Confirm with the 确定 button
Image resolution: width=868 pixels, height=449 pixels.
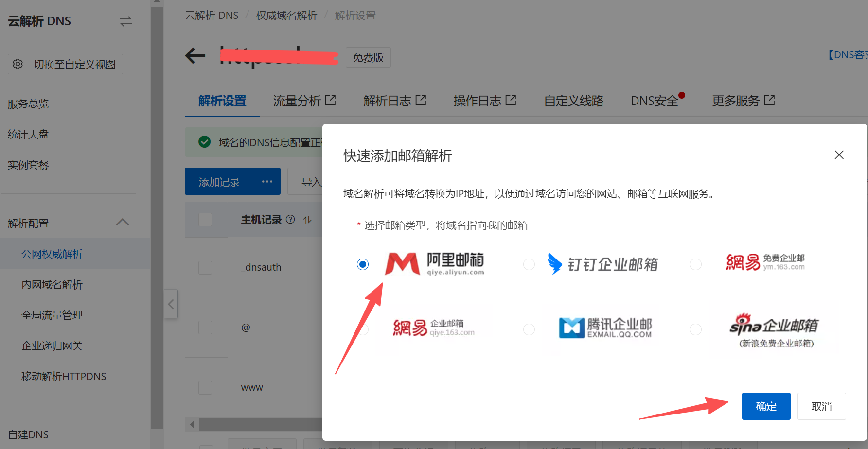pyautogui.click(x=766, y=406)
